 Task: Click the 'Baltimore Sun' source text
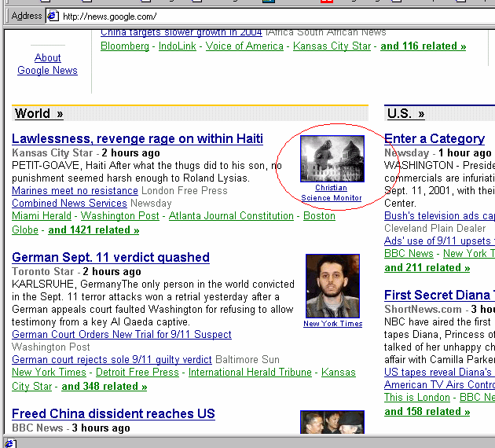click(247, 360)
